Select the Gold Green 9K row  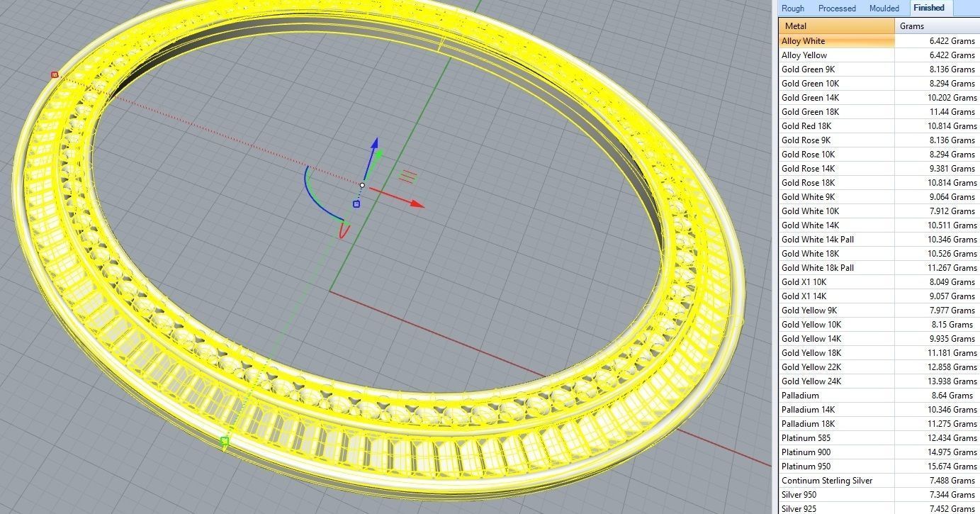click(x=879, y=69)
